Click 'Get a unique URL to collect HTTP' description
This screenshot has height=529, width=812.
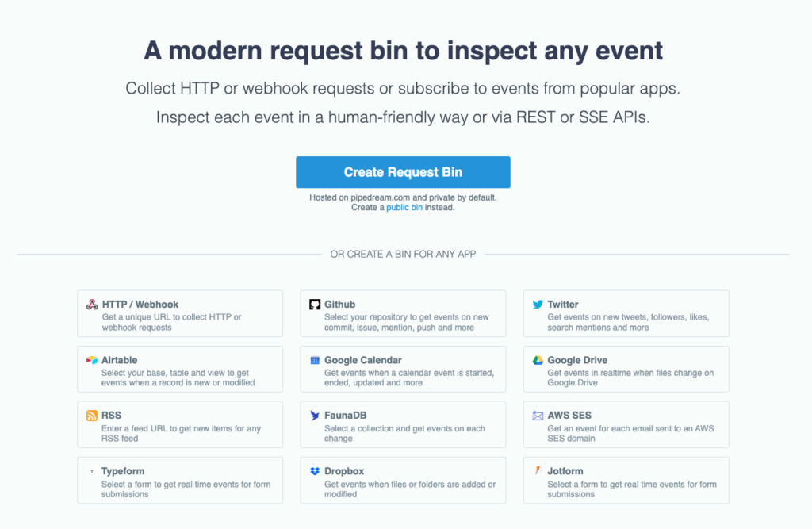click(x=171, y=322)
